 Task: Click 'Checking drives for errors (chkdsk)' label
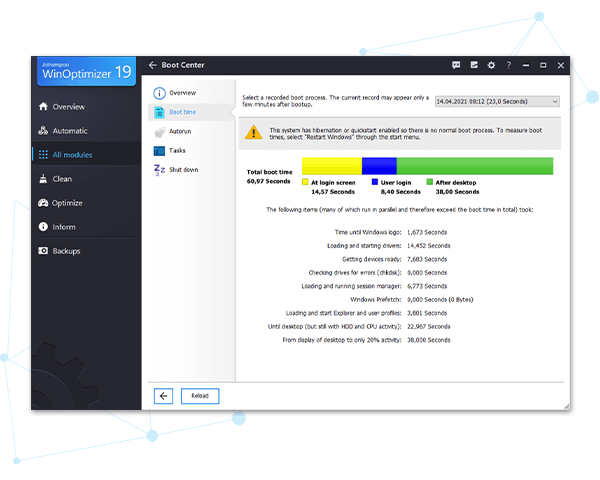(x=355, y=273)
